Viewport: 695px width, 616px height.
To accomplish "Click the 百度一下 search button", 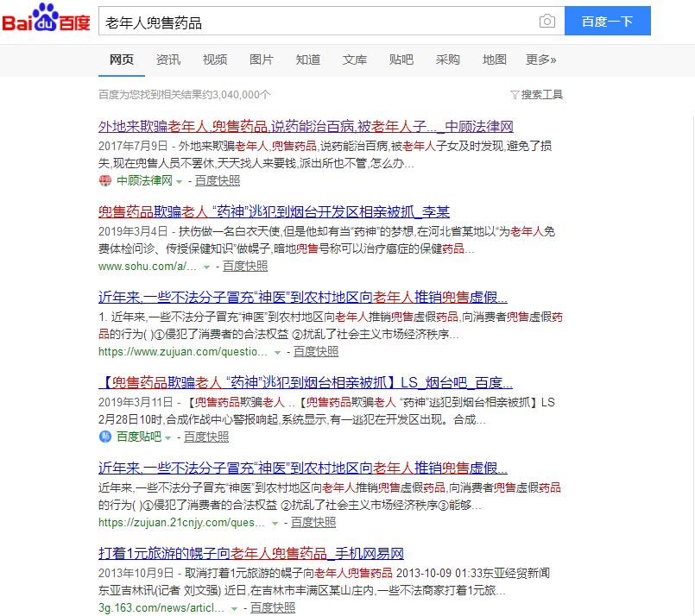I will click(607, 21).
